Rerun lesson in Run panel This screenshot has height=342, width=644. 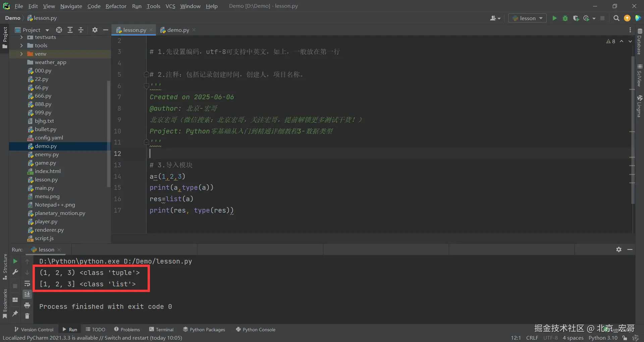tap(15, 261)
